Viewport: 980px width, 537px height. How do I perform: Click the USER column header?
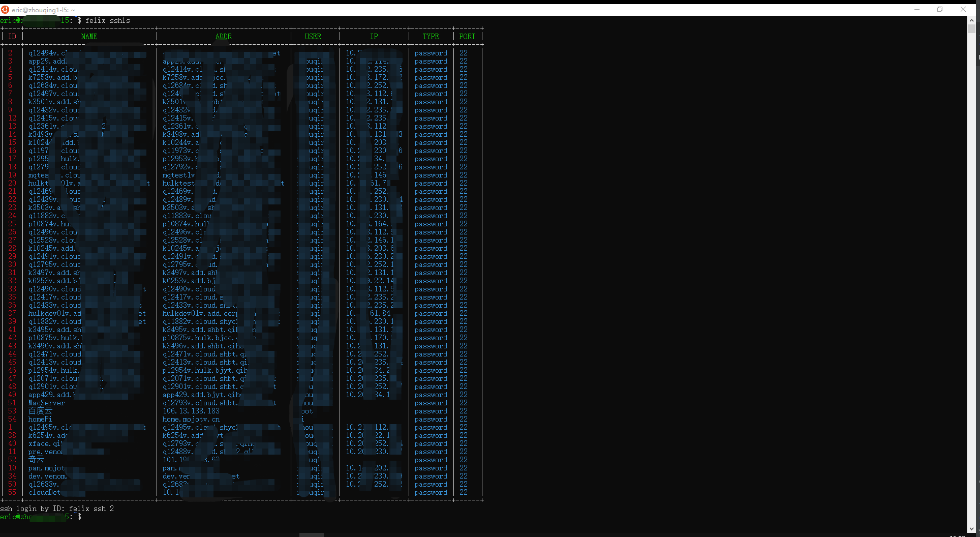point(313,37)
